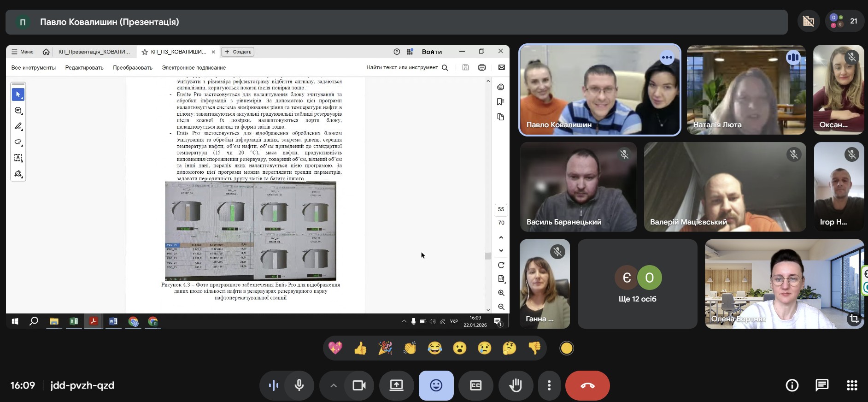Screen dimensions: 868x402
Task: Expand audio and video settings arrow
Action: tap(334, 385)
